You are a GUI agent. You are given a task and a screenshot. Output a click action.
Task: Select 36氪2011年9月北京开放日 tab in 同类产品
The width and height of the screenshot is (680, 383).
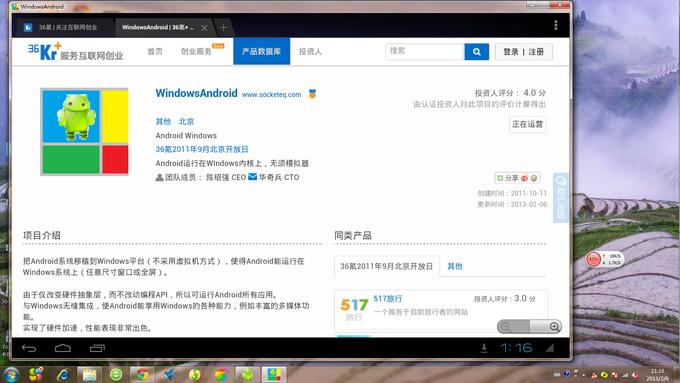tap(387, 266)
